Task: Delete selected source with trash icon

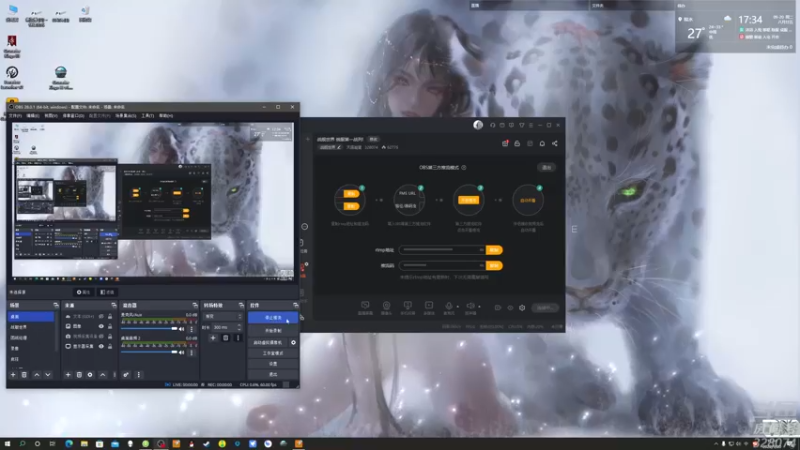Action: click(x=79, y=375)
